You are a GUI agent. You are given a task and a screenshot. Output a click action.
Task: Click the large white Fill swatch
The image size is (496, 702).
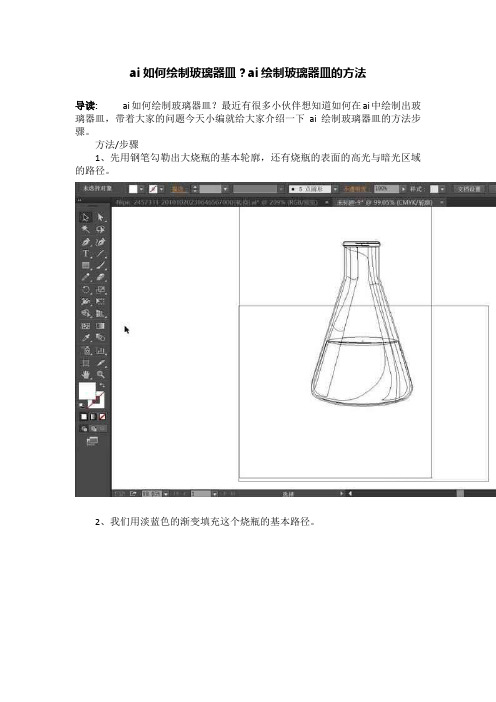point(87,390)
